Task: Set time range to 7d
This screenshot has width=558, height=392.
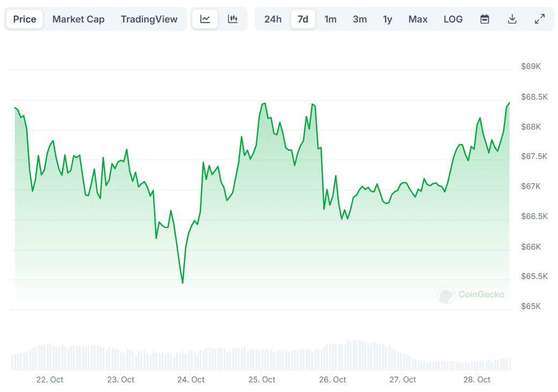Action: [x=303, y=19]
